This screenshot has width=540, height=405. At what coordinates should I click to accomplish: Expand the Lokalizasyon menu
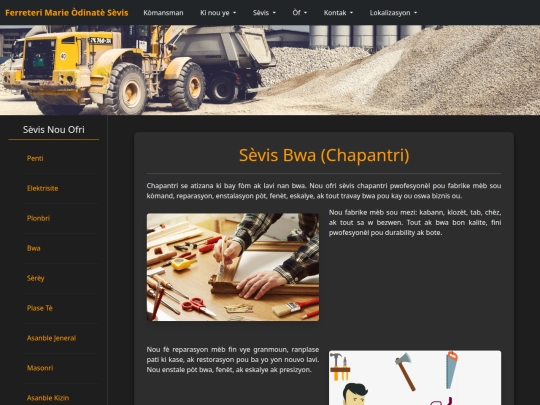point(393,13)
